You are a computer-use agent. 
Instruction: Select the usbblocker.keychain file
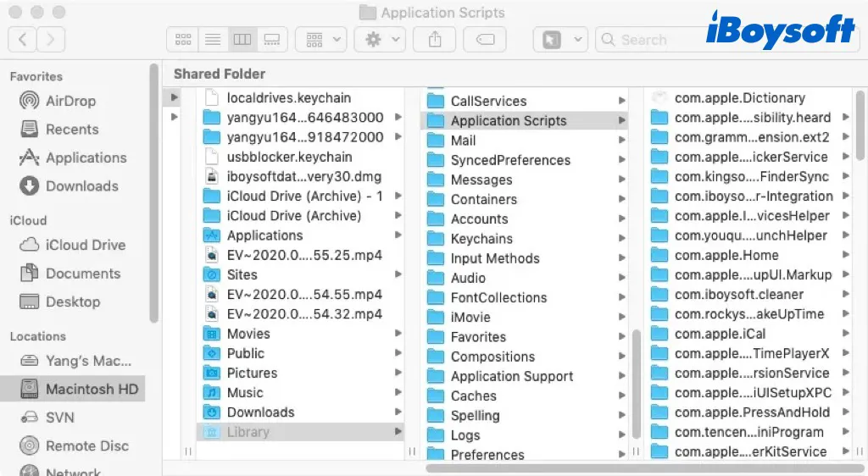tap(289, 157)
